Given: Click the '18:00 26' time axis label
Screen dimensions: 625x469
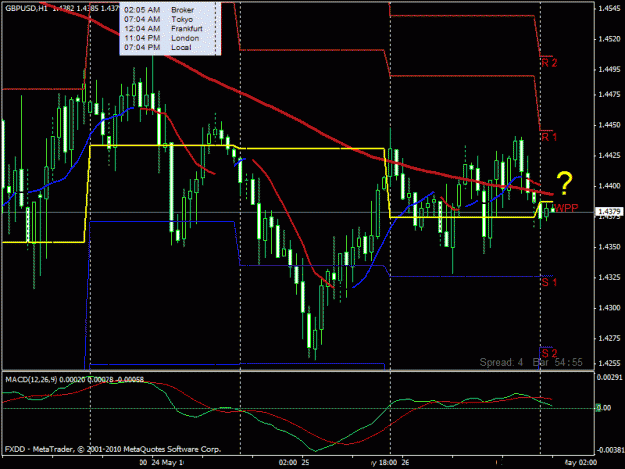Looking at the screenshot, I should coord(391,462).
